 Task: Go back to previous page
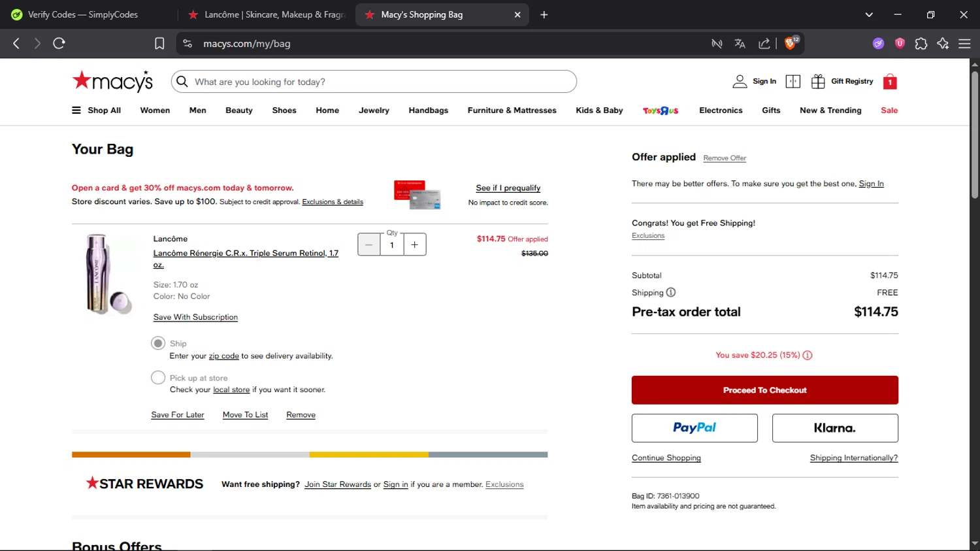pos(16,43)
